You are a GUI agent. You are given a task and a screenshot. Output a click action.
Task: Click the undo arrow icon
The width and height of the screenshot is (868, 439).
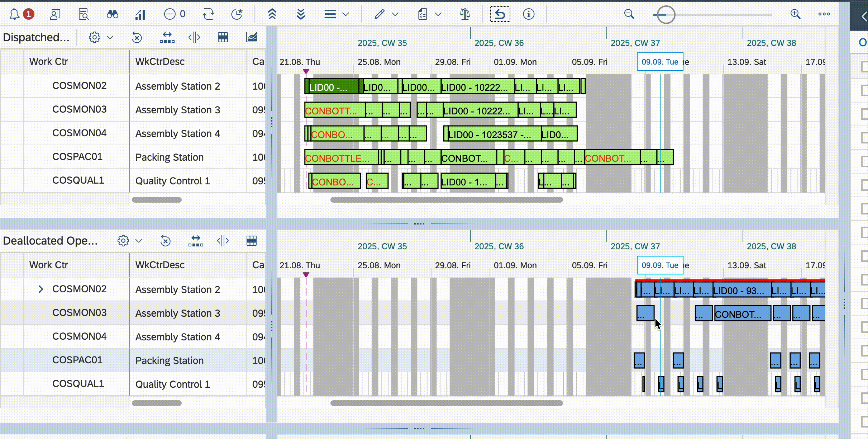click(x=500, y=14)
